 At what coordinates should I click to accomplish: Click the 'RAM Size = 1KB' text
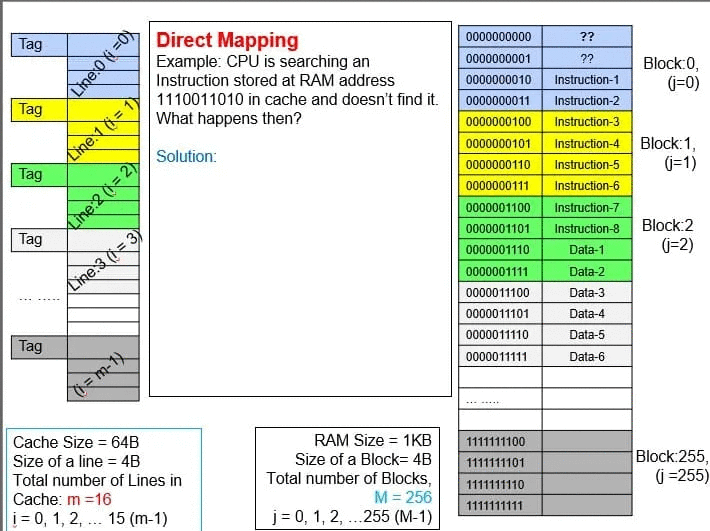point(373,440)
